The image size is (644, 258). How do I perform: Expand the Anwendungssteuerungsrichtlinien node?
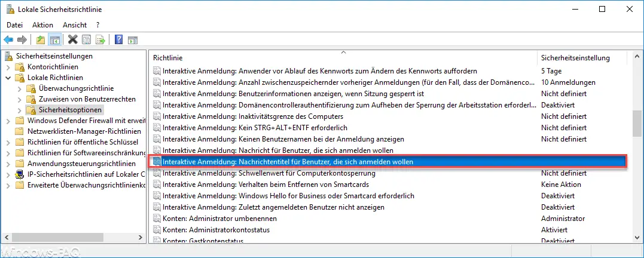click(x=8, y=164)
